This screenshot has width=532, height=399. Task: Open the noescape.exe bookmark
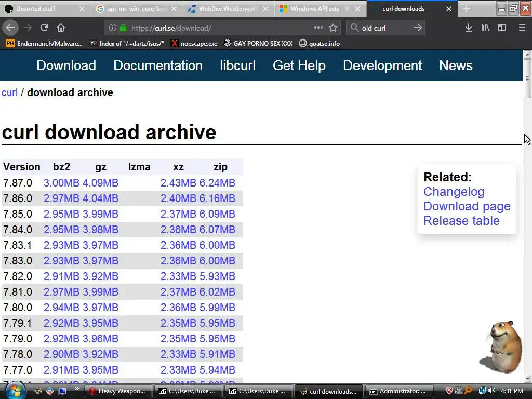click(x=194, y=44)
